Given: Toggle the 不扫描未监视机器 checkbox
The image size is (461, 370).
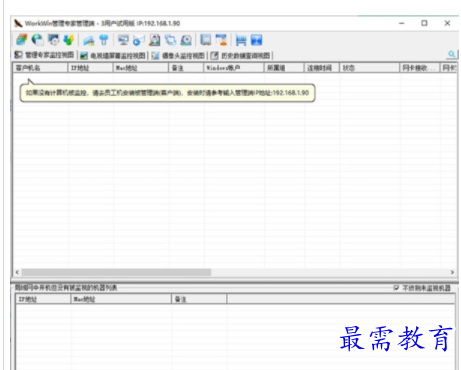Looking at the screenshot, I should [x=396, y=288].
